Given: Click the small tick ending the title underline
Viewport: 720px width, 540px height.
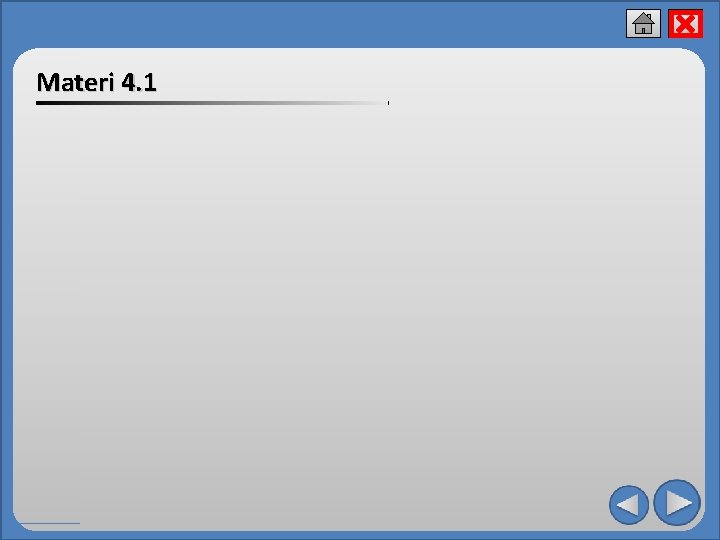Looking at the screenshot, I should pyautogui.click(x=388, y=103).
